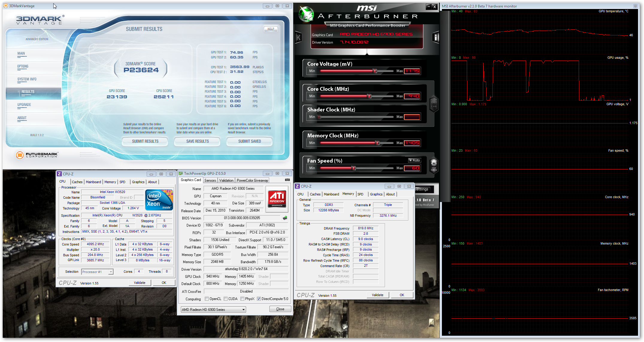Click the SUBMIT RESULTS button
The width and height of the screenshot is (644, 342).
click(145, 141)
